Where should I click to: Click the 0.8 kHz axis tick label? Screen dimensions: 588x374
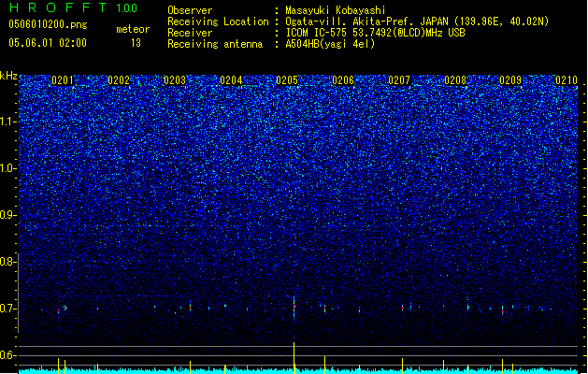(8, 262)
